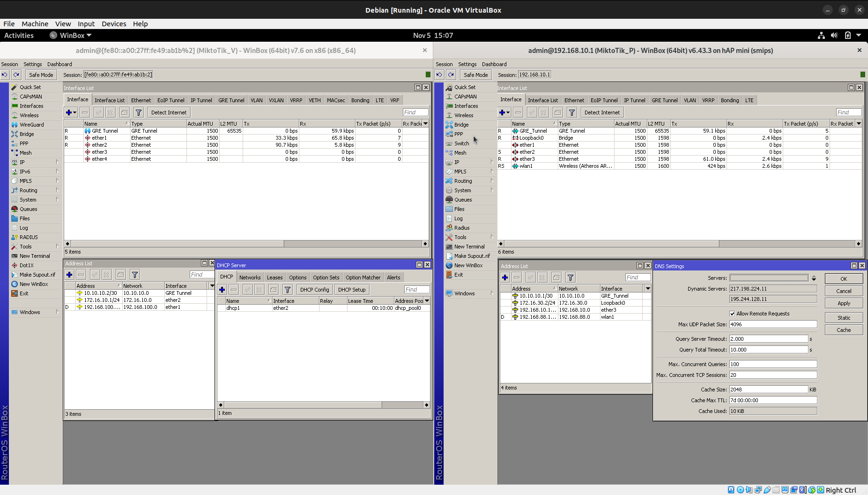The image size is (868, 495).
Task: Click the filter icon in MiktoTik_P Interface List
Action: tap(572, 112)
